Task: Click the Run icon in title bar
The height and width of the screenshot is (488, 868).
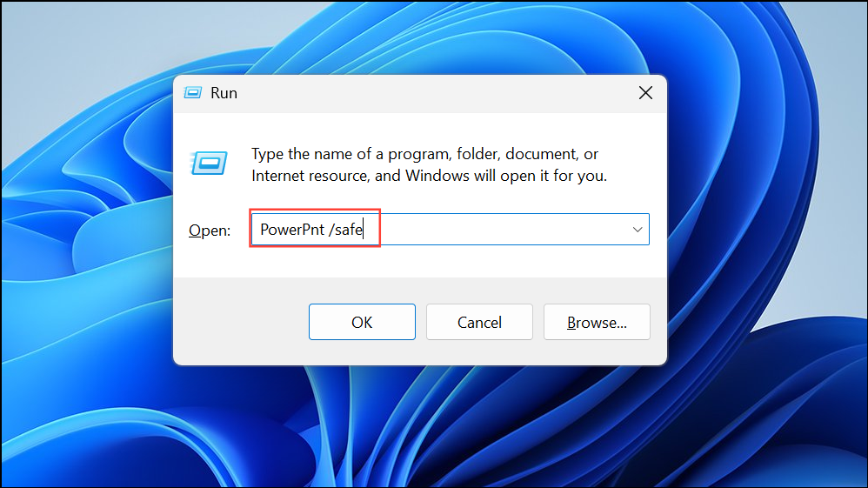Action: point(192,92)
